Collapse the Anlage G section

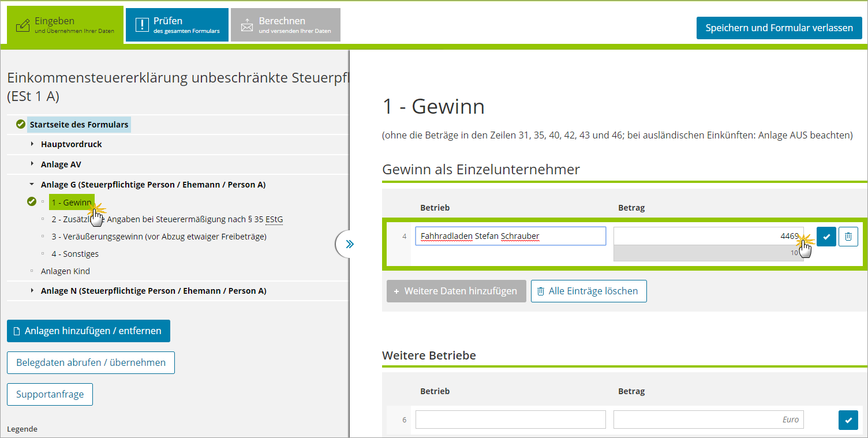click(x=32, y=185)
